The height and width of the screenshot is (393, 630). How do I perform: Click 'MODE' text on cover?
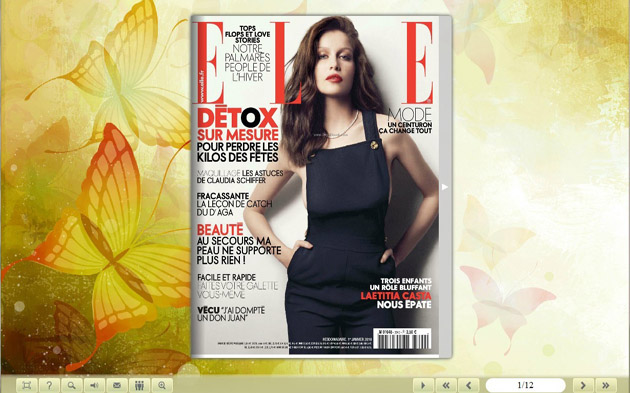[x=410, y=115]
